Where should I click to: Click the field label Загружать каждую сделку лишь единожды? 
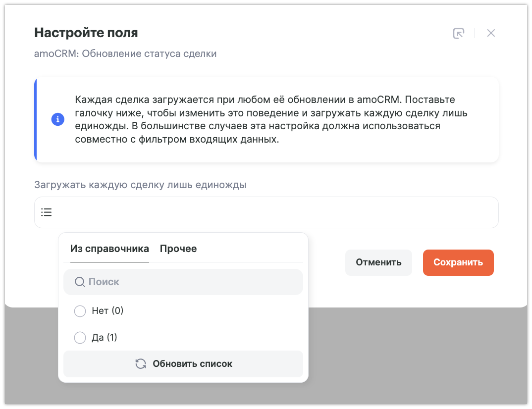pyautogui.click(x=140, y=185)
